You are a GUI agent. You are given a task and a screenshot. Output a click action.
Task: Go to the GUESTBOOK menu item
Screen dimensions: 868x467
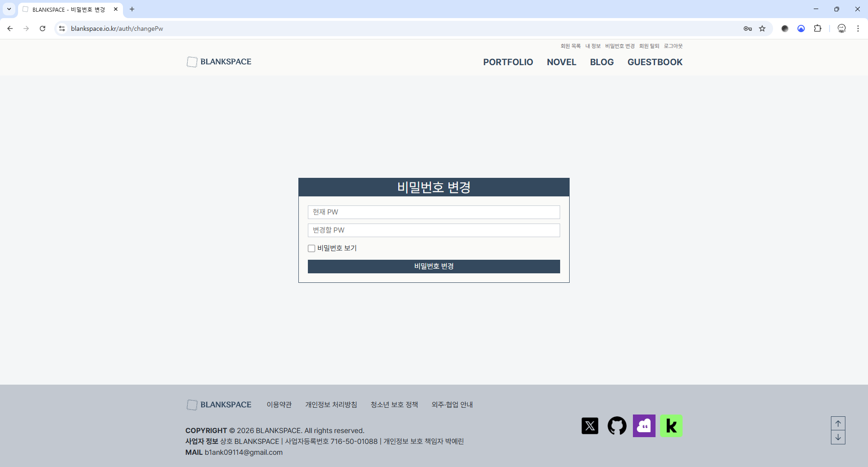click(x=655, y=62)
